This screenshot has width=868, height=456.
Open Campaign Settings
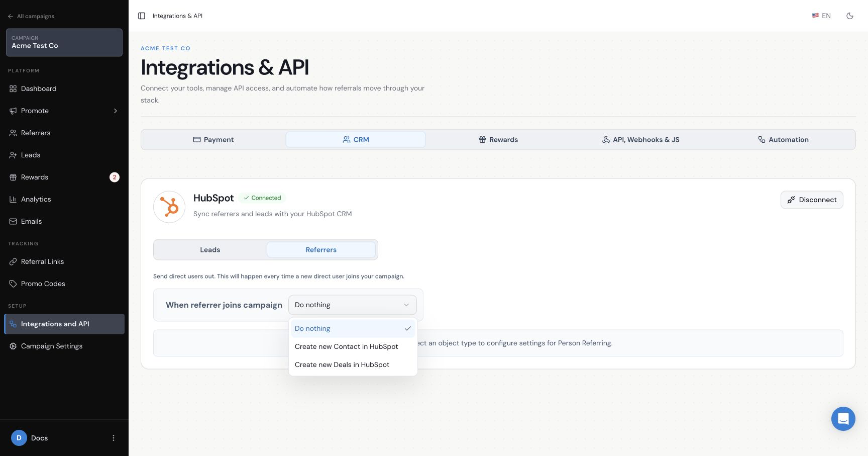pos(64,346)
